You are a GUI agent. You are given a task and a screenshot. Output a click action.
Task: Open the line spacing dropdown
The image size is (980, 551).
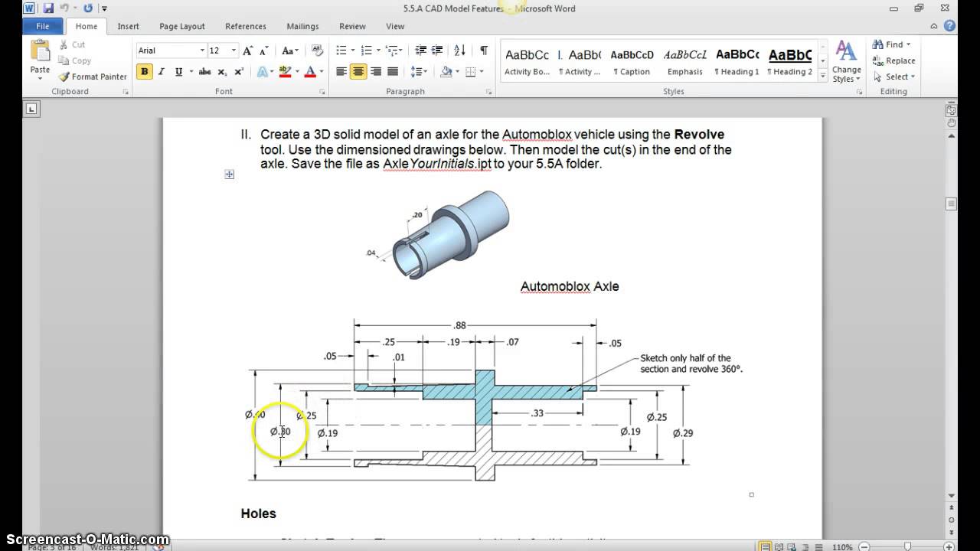(x=426, y=72)
